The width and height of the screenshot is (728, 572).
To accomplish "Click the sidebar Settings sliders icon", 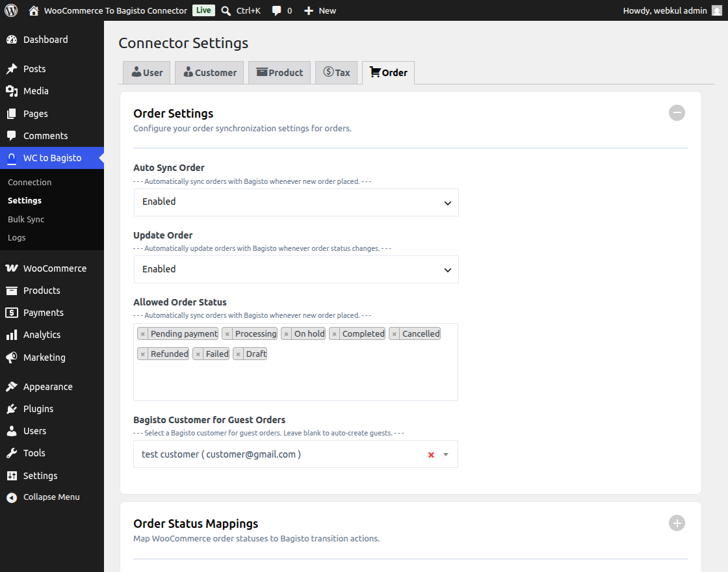I will 12,476.
